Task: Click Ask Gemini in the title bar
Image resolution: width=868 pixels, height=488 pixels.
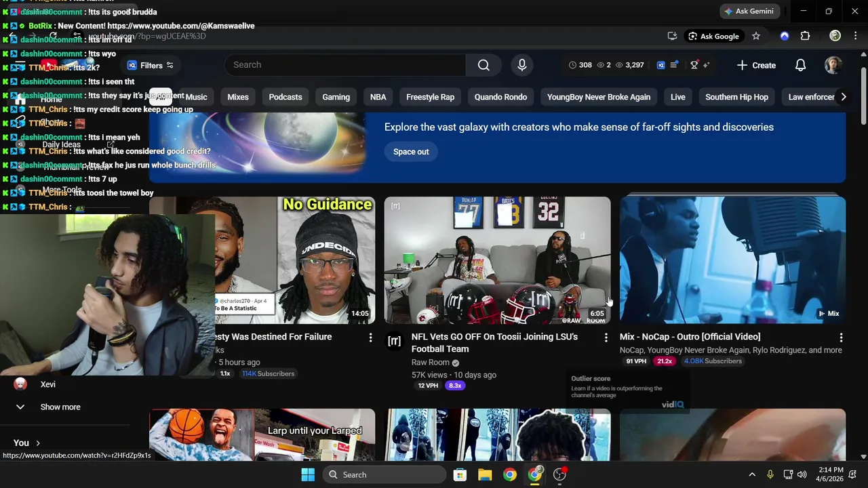Action: point(749,12)
